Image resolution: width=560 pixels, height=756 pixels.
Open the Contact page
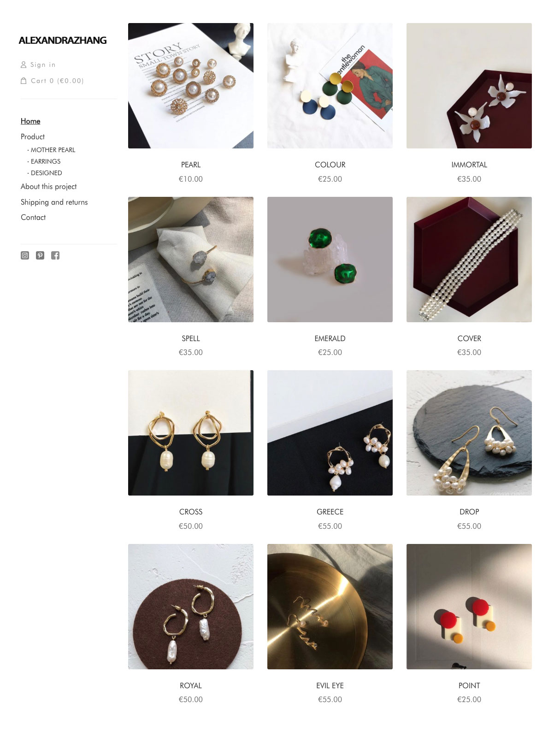33,218
